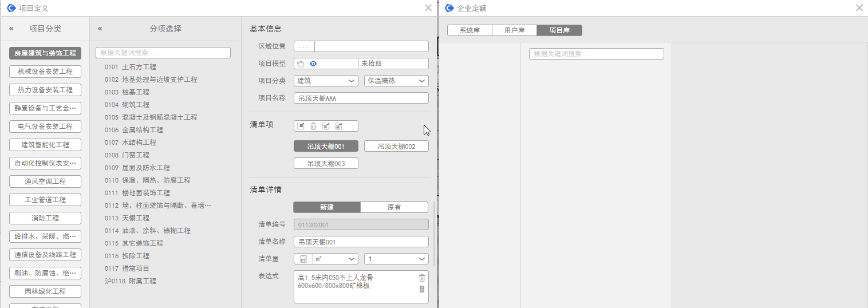
Task: Toggle the blue eye visibility icon
Action: point(313,64)
